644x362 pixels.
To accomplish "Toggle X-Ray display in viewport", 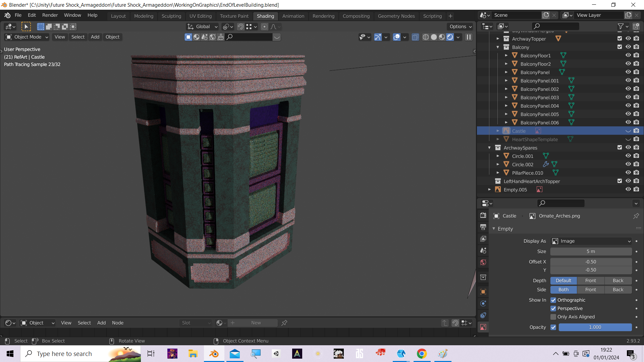I will point(415,37).
